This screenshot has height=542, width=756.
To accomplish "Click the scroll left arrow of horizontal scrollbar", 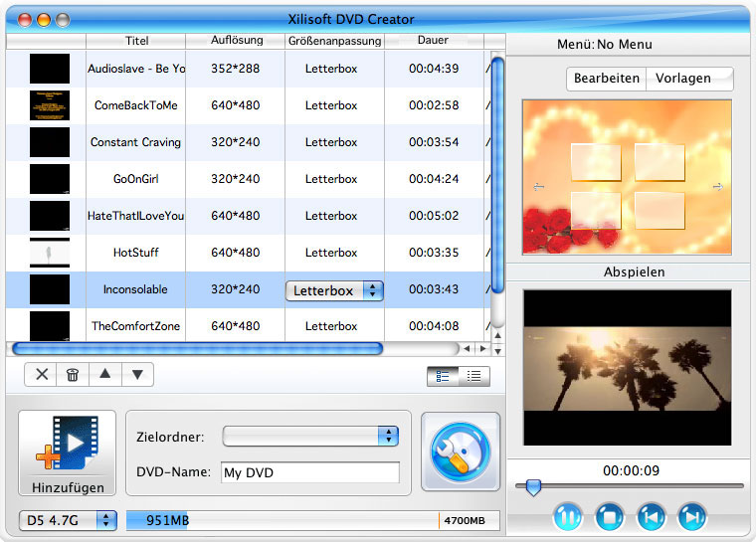I will (467, 348).
